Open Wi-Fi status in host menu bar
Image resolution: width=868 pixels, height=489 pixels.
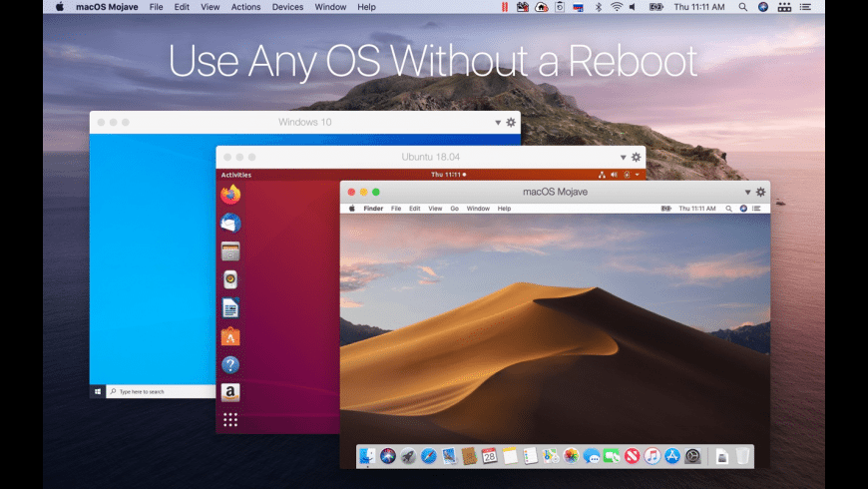click(x=617, y=7)
